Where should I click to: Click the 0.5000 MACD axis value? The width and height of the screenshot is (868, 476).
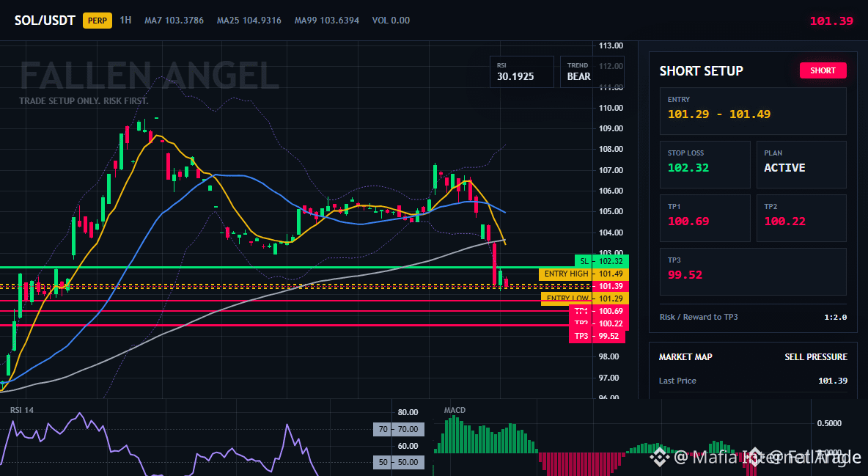coord(829,423)
